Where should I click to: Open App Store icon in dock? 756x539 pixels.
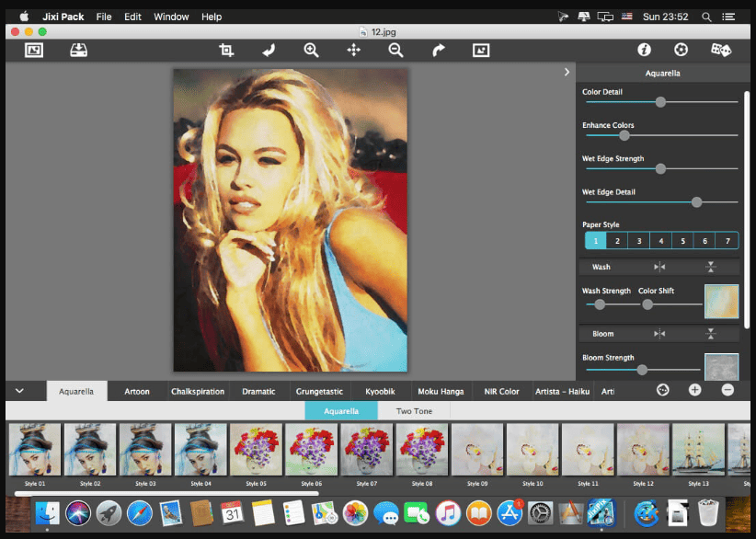[510, 513]
